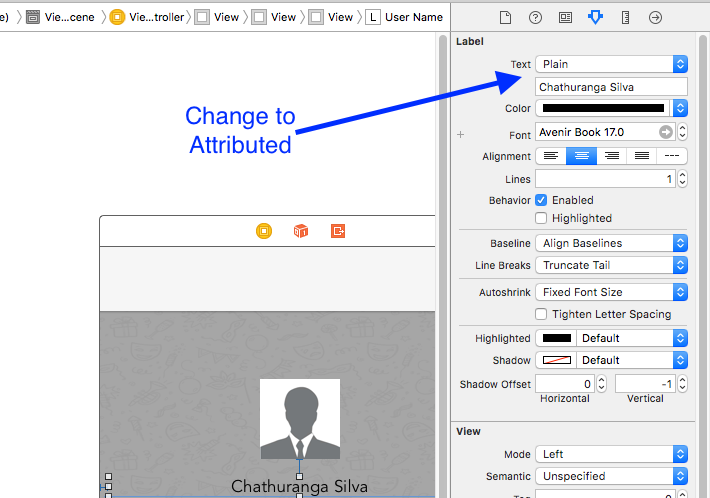Open the black text Color well
This screenshot has height=498, width=710.
603,108
